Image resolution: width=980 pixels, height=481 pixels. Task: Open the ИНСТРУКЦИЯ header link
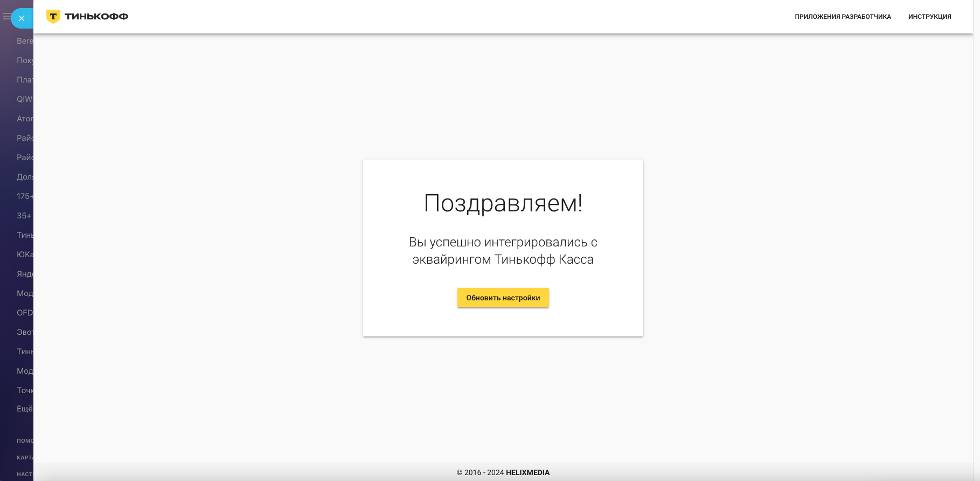pyautogui.click(x=929, y=17)
